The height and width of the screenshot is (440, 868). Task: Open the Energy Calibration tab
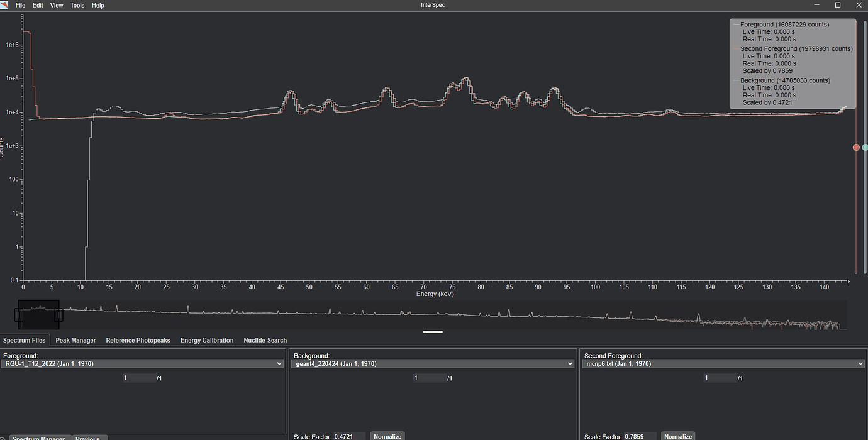click(207, 340)
